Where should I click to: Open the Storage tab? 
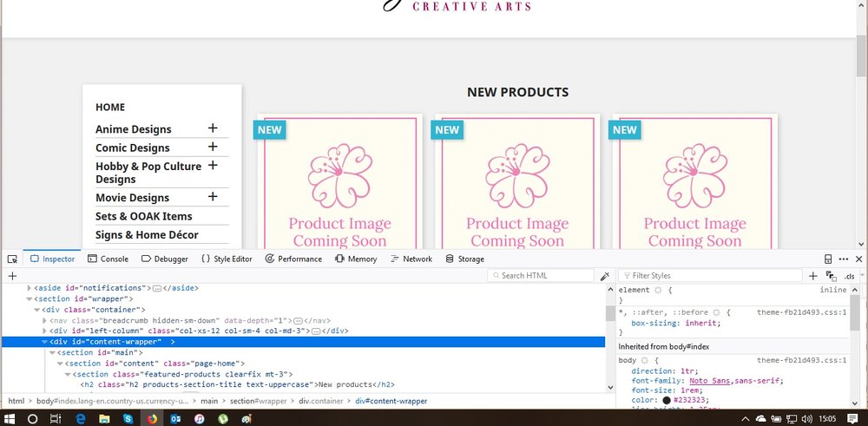pyautogui.click(x=465, y=259)
